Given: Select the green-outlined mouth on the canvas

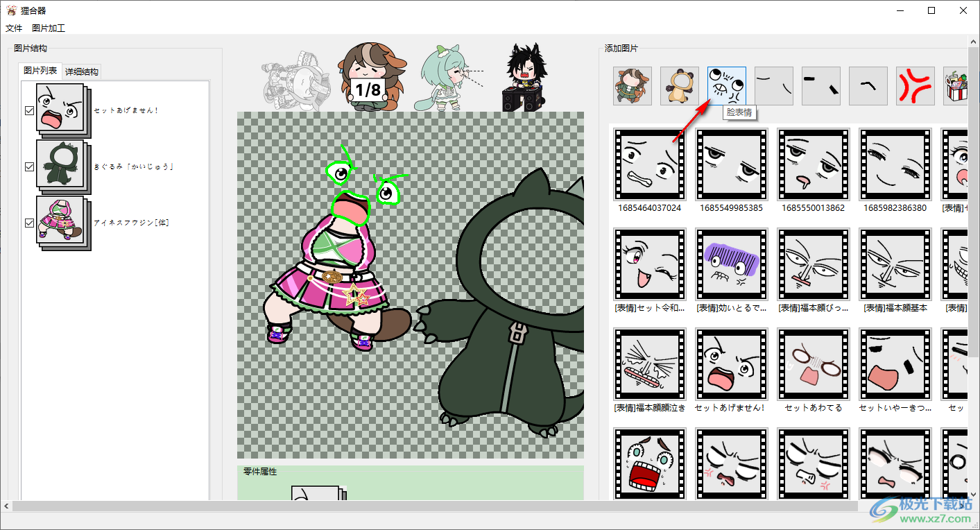Looking at the screenshot, I should [x=350, y=209].
